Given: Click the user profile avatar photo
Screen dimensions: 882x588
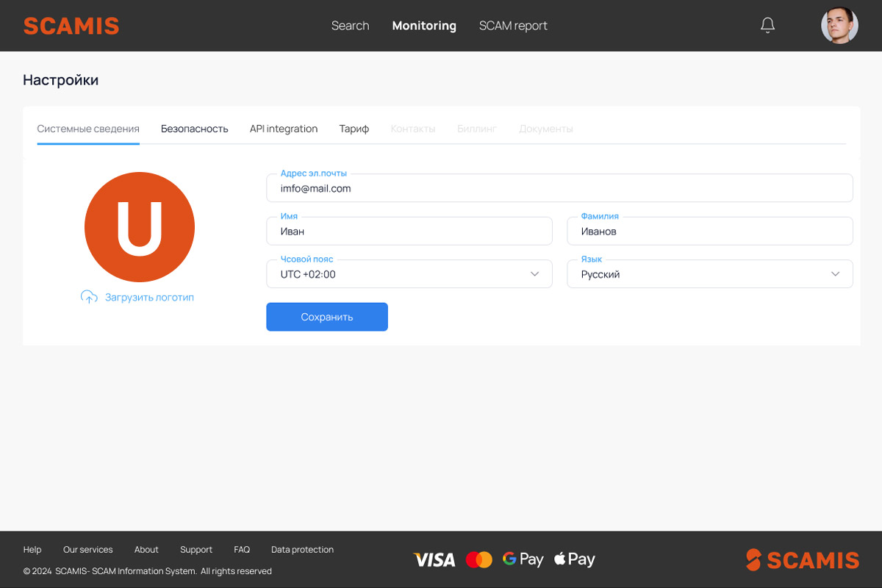Looking at the screenshot, I should coord(839,26).
